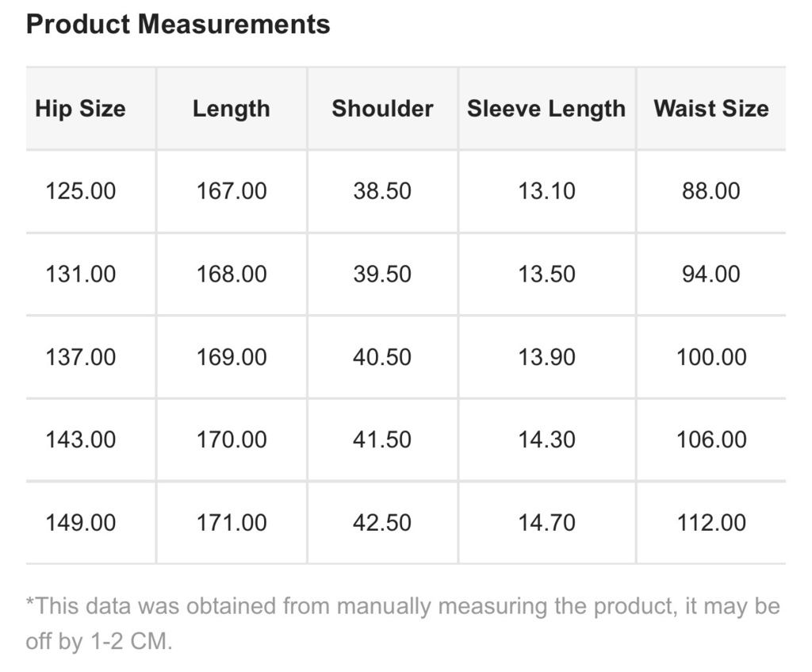Click the waist size 100.00 value
The width and height of the screenshot is (812, 672).
pyautogui.click(x=711, y=357)
